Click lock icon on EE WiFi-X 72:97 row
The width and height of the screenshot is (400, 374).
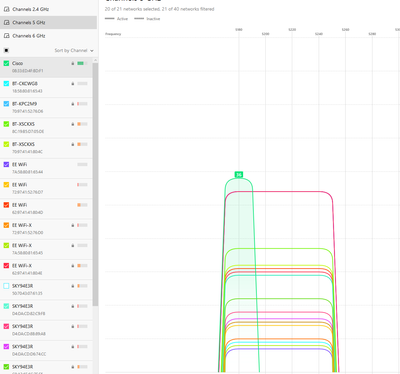point(73,225)
